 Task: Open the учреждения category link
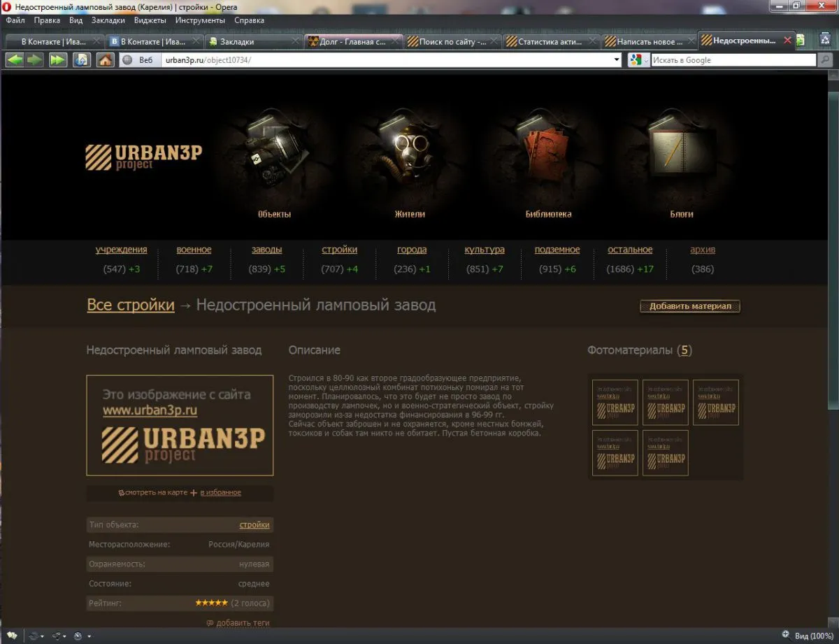(x=122, y=250)
